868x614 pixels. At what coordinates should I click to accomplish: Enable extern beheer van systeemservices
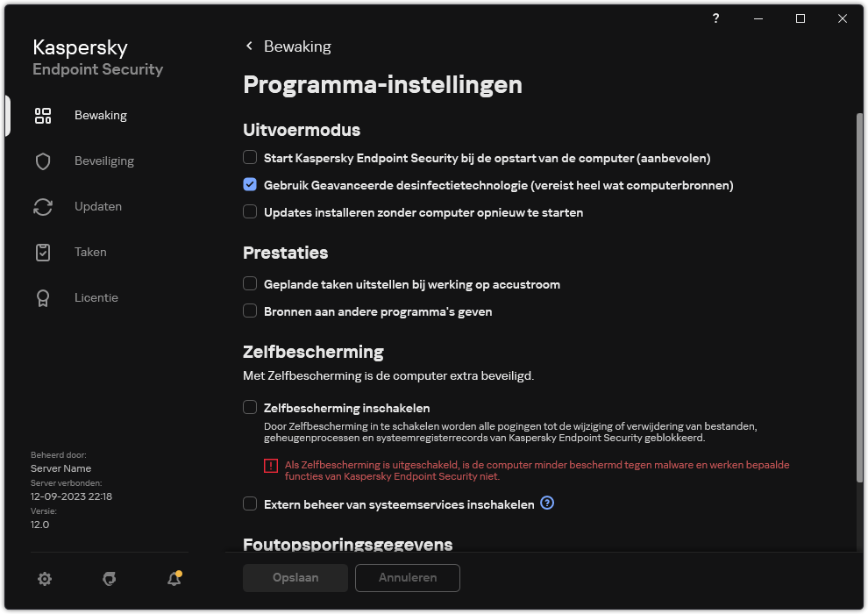(250, 503)
